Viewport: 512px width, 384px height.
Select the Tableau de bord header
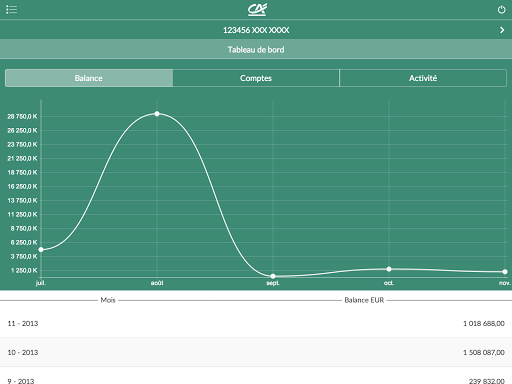click(x=256, y=50)
